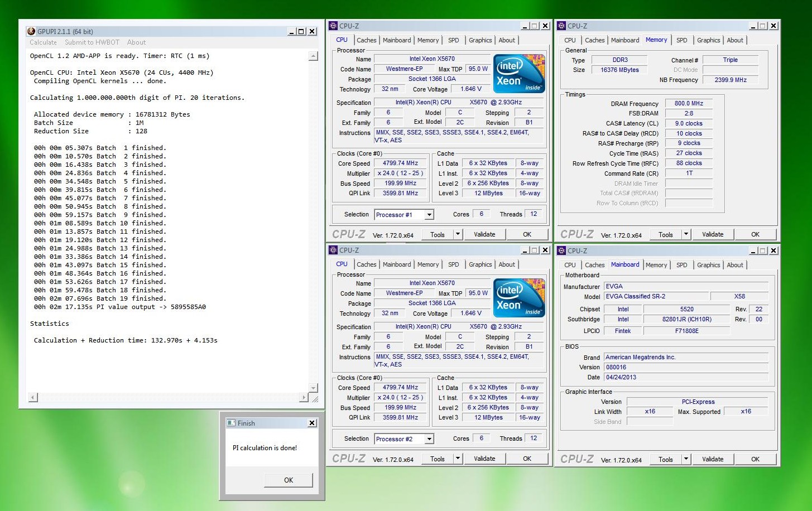The image size is (812, 511).
Task: Click Intel Xeon logo in Processor #1 window
Action: 519,73
